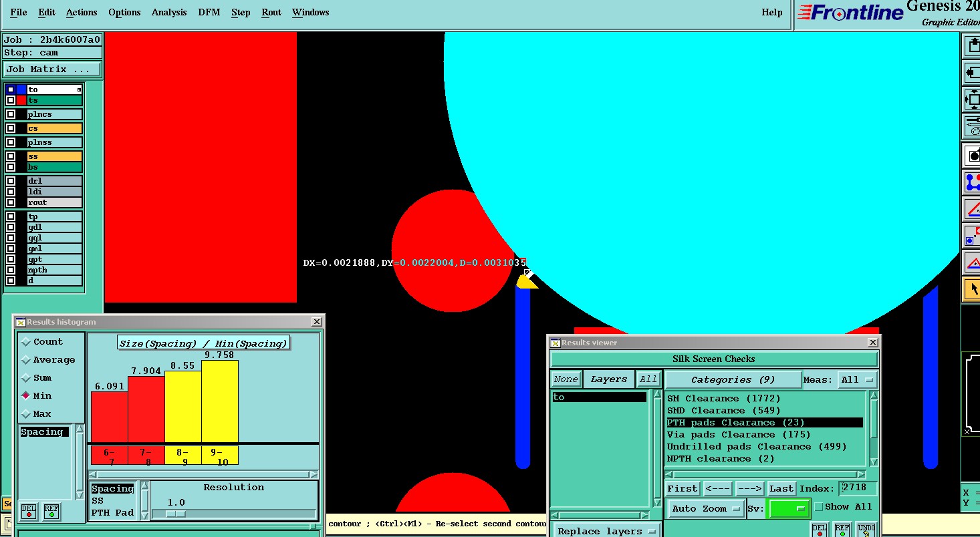Click the Categories (9) button

[x=733, y=379]
